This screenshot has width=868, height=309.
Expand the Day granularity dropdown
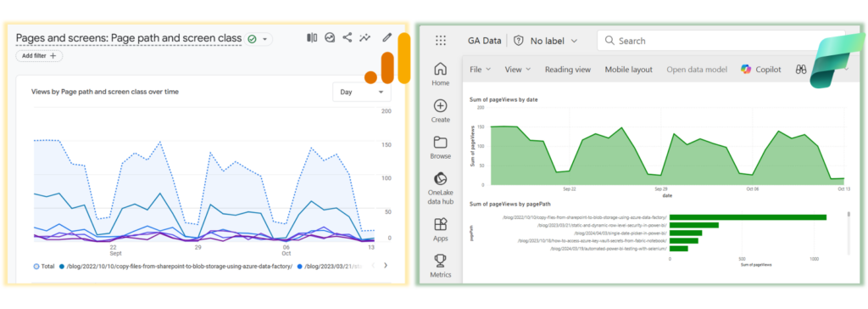(x=361, y=92)
